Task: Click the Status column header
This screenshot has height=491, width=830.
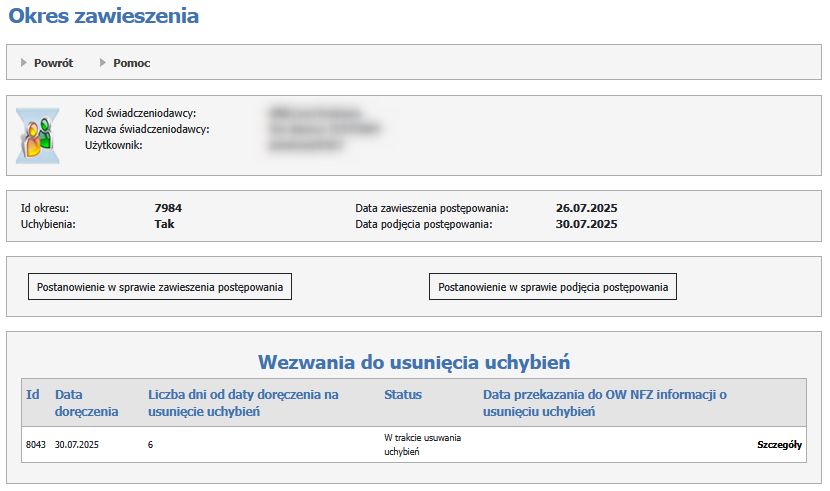Action: pyautogui.click(x=403, y=395)
